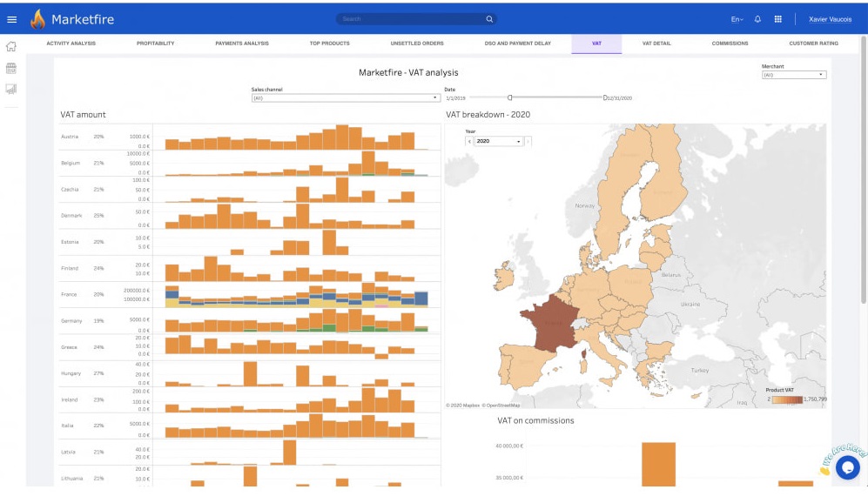Open the notifications bell
The height and width of the screenshot is (503, 868).
click(757, 19)
